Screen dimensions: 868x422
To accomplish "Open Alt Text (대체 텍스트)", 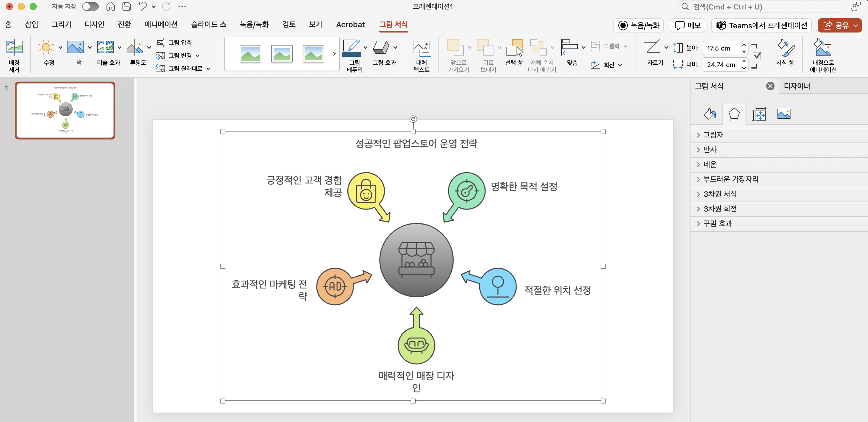I will [422, 56].
